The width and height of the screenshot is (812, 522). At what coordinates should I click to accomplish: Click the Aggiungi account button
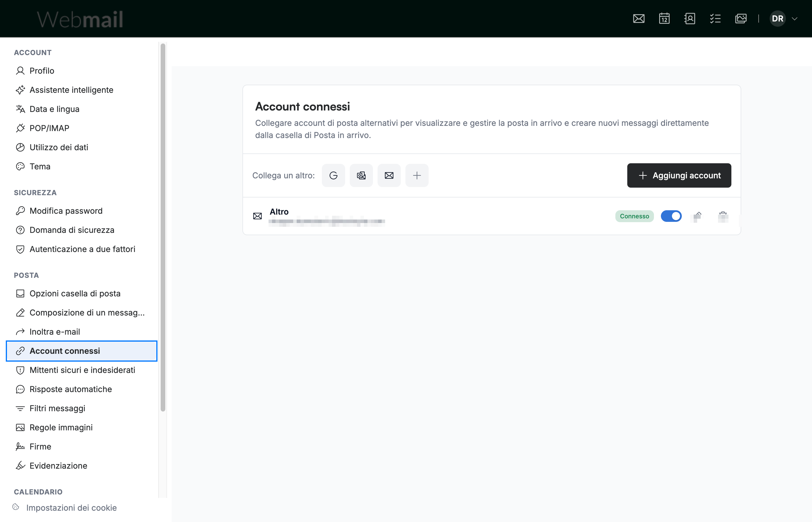click(x=679, y=175)
